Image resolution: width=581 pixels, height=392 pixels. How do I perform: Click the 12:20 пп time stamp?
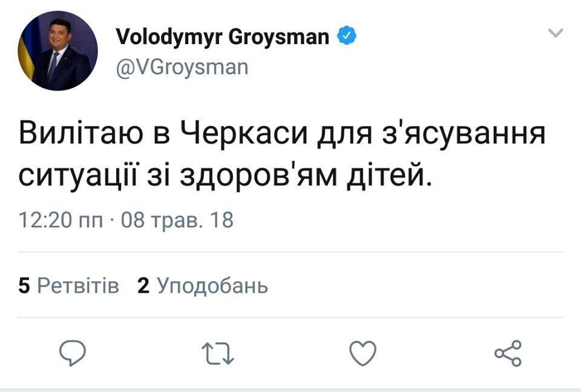coord(59,220)
